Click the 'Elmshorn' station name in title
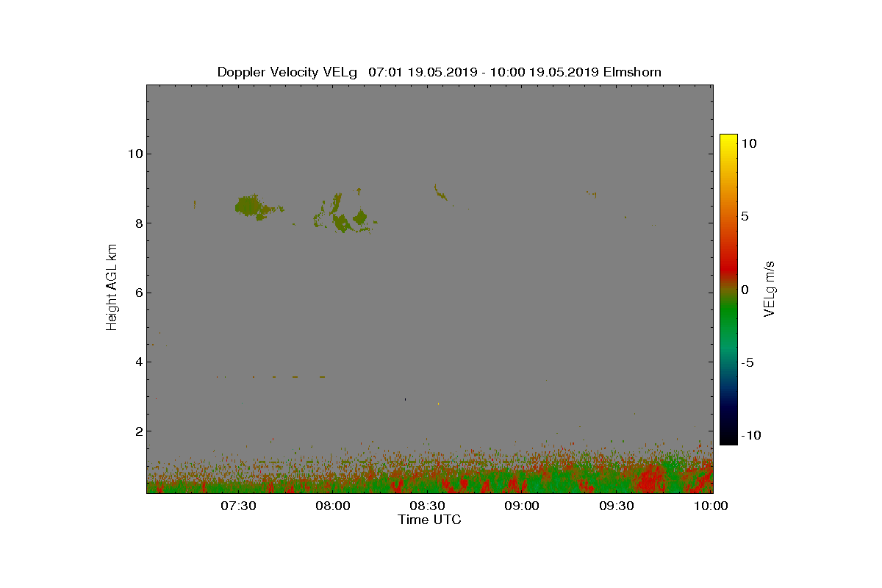 tap(631, 72)
